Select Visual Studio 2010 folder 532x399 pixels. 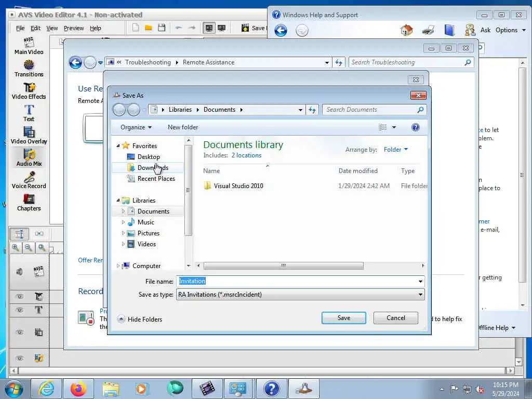coord(238,186)
